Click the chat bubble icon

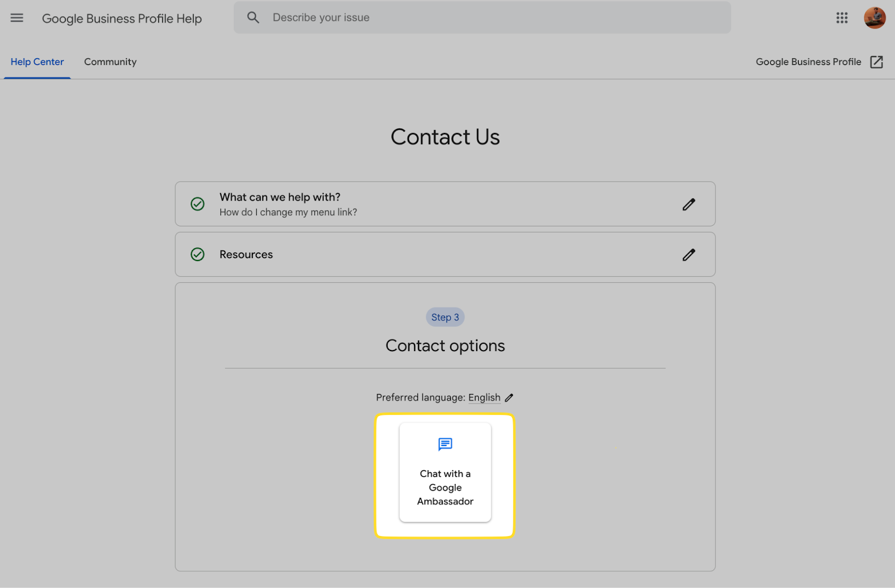445,444
